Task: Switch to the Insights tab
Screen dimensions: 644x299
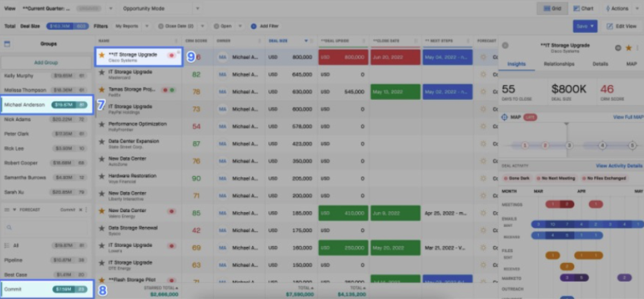Action: [516, 64]
